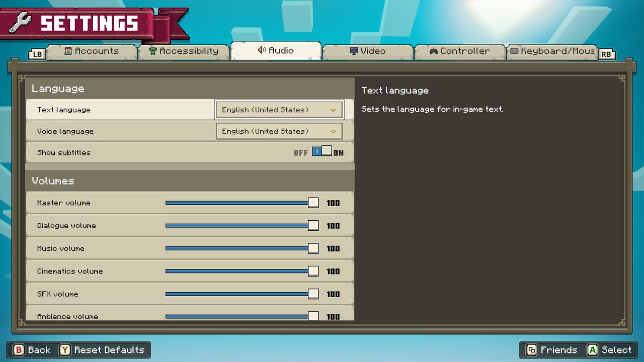Click the Reset Defaults button

[x=102, y=350]
